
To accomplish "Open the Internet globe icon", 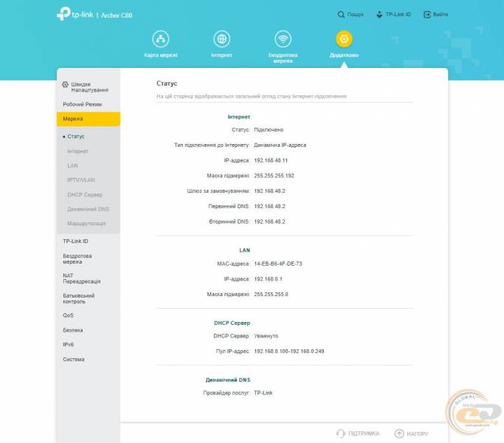I will [x=222, y=39].
